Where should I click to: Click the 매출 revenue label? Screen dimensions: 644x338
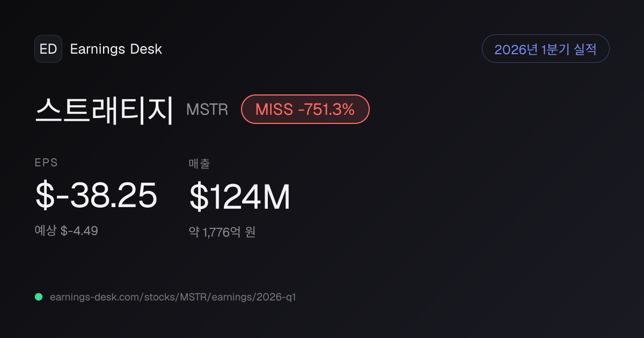[x=199, y=164]
